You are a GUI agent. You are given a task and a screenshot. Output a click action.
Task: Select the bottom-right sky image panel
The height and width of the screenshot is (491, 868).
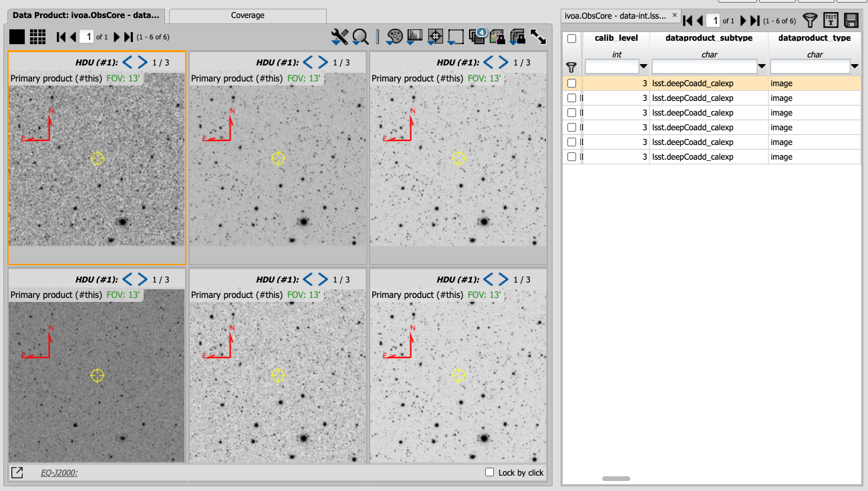[458, 376]
